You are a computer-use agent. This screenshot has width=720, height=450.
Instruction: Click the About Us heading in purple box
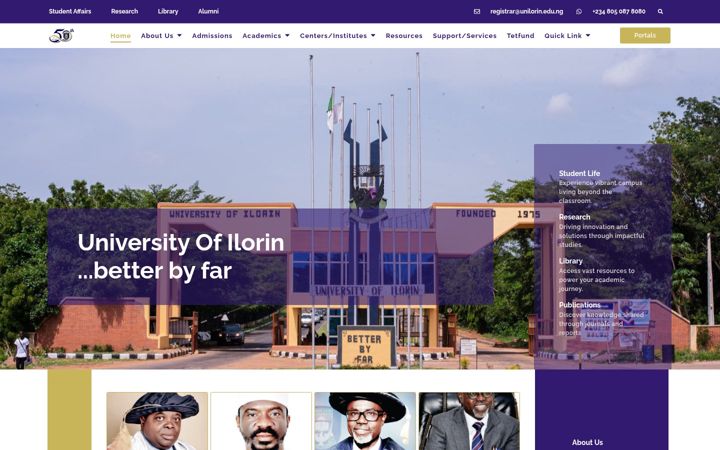[x=587, y=442]
